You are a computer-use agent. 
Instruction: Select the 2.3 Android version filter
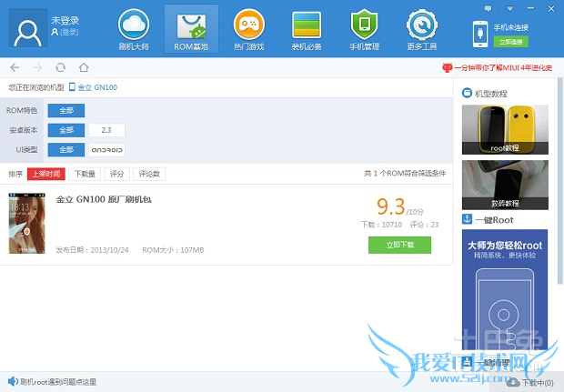point(106,130)
